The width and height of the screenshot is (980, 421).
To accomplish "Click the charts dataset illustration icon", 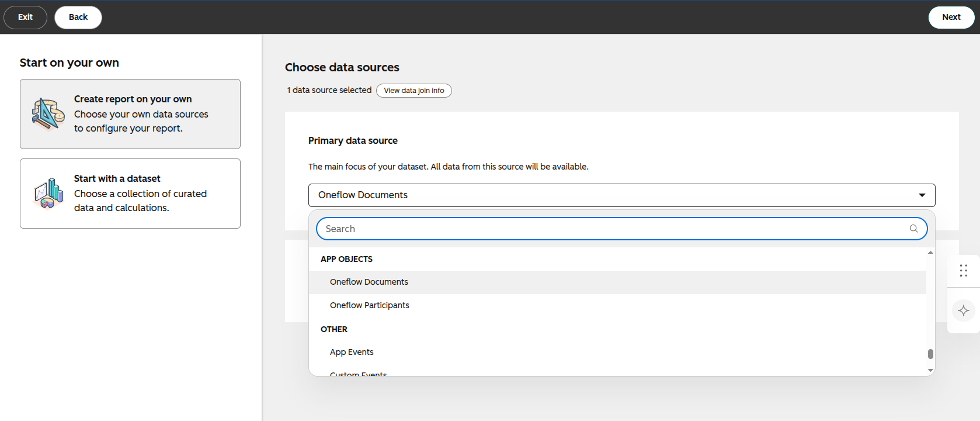I will 49,194.
